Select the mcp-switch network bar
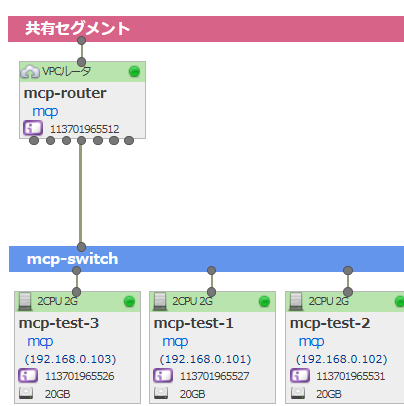The image size is (404, 406). coord(206,259)
